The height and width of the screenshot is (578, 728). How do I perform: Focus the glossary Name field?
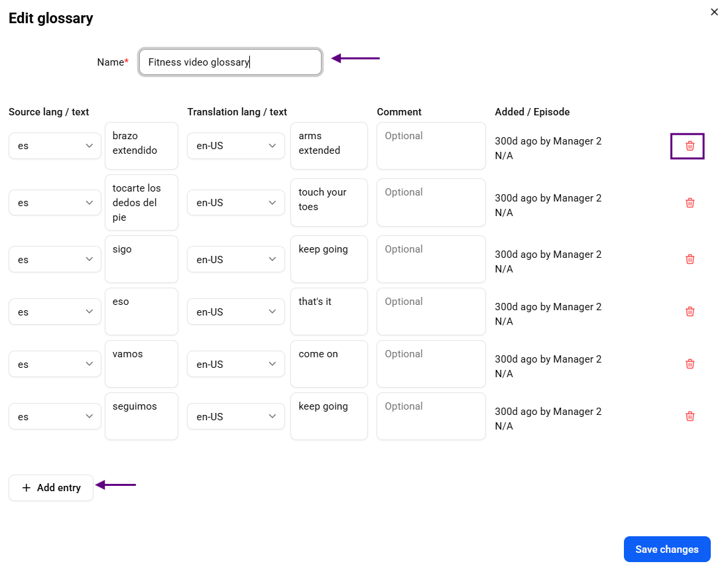tap(230, 62)
